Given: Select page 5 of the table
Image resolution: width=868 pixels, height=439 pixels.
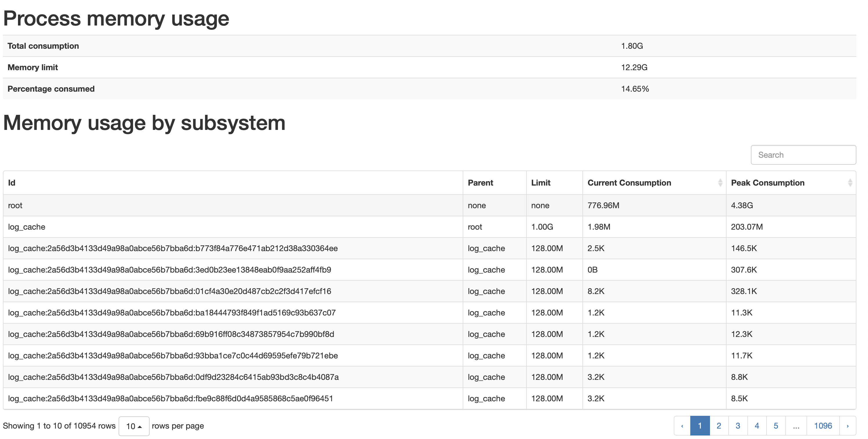Looking at the screenshot, I should (x=776, y=426).
